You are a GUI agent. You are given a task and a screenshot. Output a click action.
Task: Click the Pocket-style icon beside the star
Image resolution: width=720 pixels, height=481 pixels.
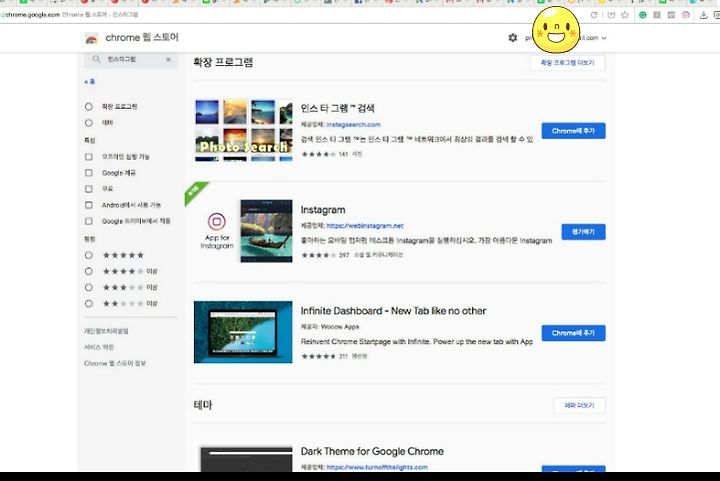pyautogui.click(x=611, y=15)
